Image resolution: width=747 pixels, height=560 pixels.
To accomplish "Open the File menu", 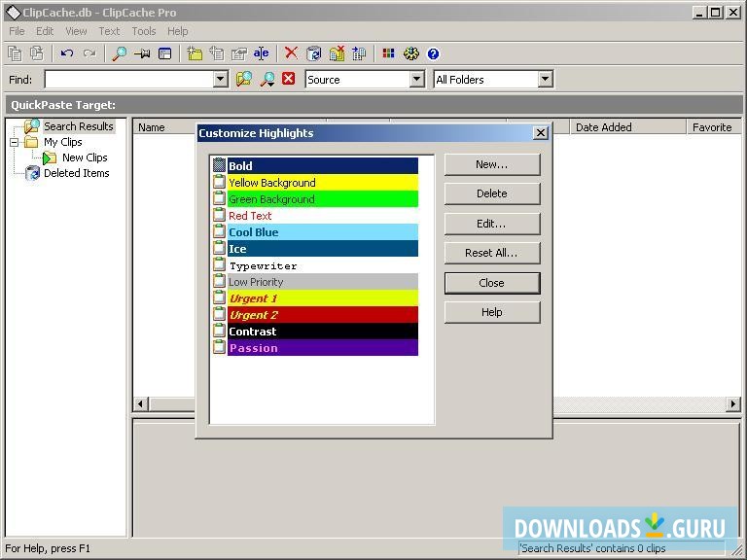I will (x=17, y=31).
